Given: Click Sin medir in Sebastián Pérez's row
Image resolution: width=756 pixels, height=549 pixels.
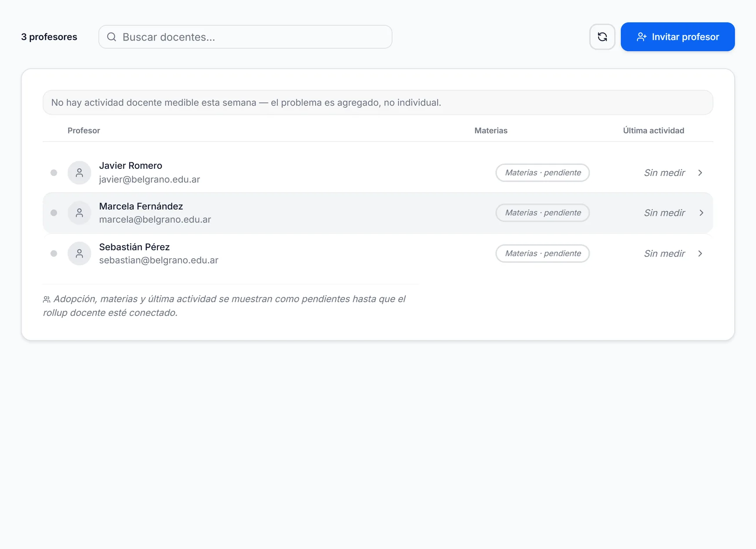Looking at the screenshot, I should click(664, 253).
